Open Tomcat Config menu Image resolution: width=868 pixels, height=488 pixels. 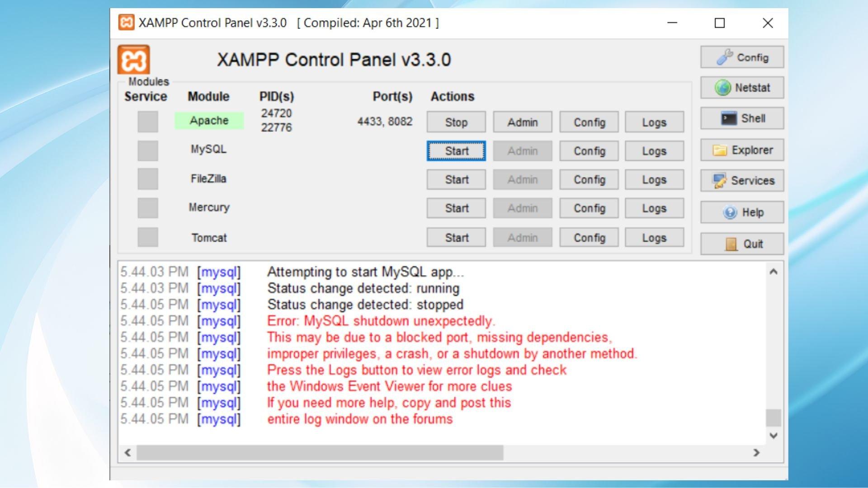coord(589,238)
